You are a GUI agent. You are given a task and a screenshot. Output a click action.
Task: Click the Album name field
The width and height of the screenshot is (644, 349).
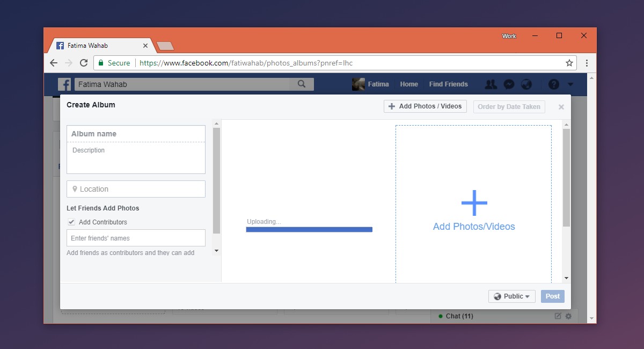(136, 134)
